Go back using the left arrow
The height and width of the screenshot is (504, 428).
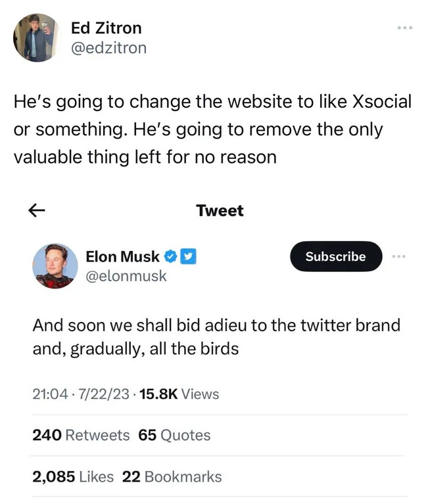click(x=37, y=210)
